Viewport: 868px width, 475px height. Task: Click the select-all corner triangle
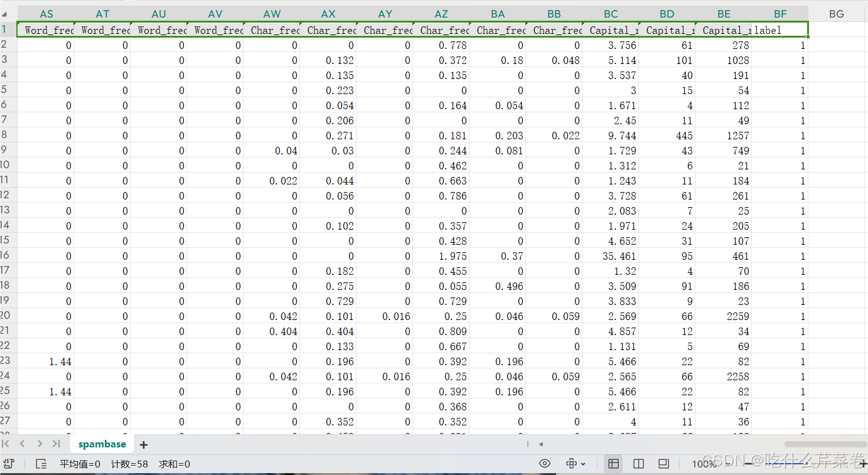tap(6, 13)
